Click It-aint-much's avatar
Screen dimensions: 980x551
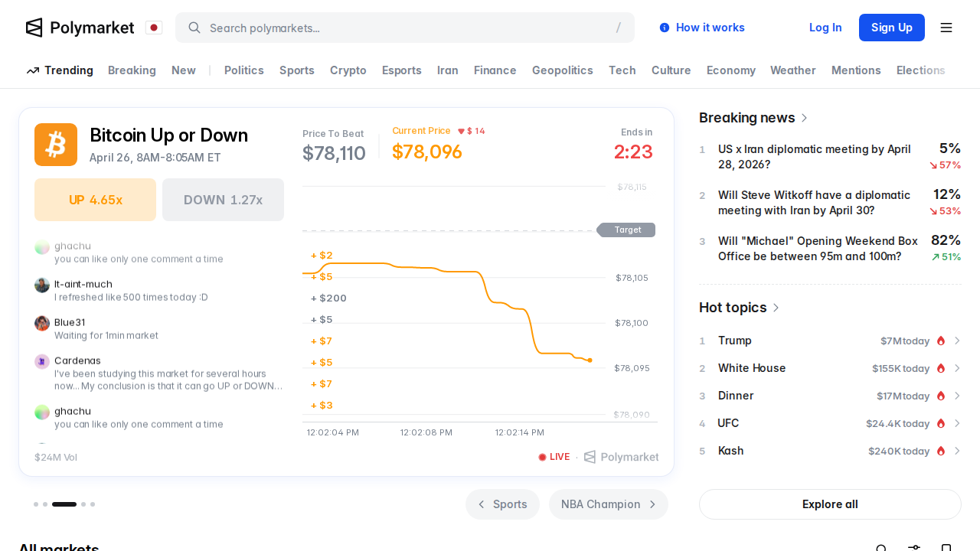[42, 285]
